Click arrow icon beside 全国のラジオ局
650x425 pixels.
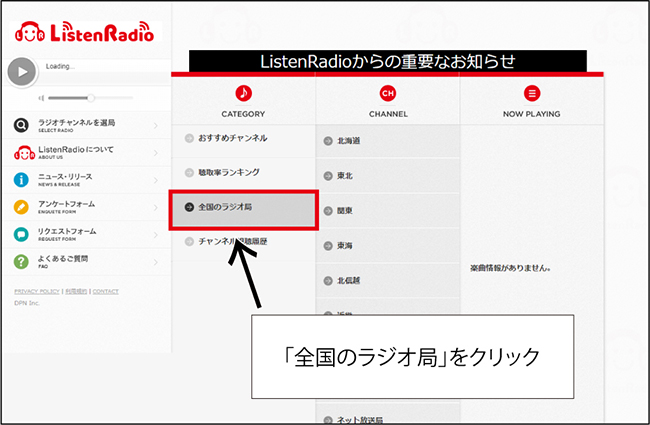tap(189, 207)
